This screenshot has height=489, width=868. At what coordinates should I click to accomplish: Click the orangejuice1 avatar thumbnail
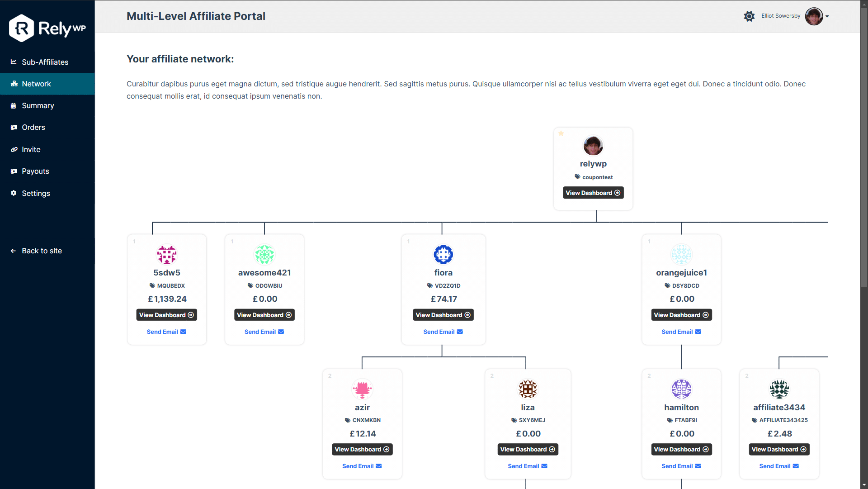point(682,254)
